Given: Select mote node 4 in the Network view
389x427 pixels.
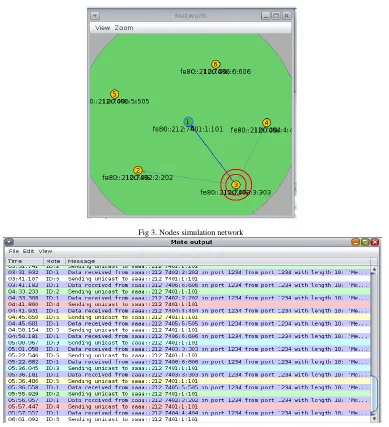Looking at the screenshot, I should (x=266, y=123).
